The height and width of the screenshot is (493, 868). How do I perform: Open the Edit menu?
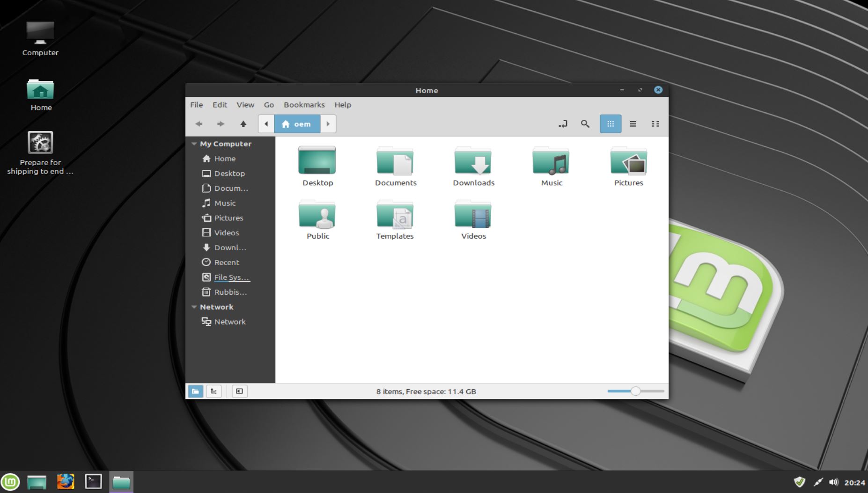pos(219,105)
